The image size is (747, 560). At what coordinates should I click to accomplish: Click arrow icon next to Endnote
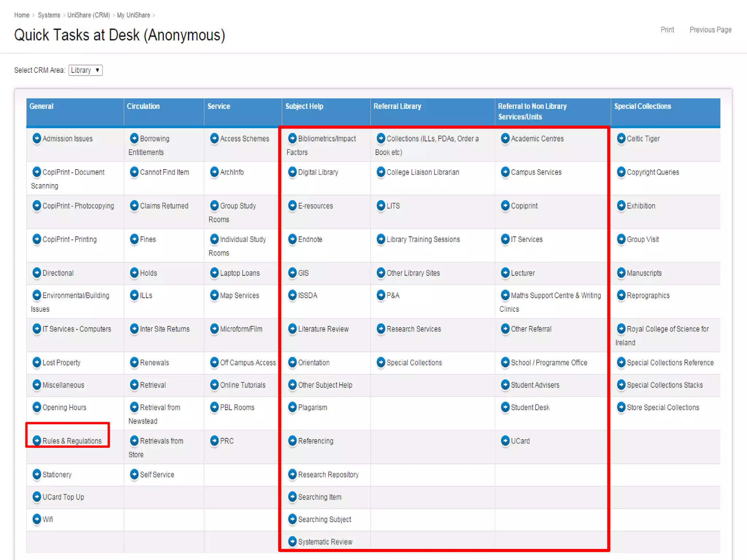292,239
